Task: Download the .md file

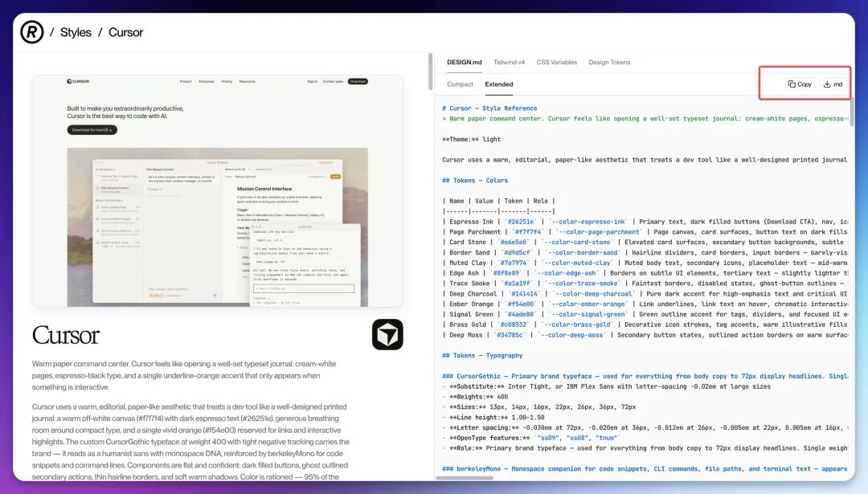Action: pyautogui.click(x=833, y=84)
